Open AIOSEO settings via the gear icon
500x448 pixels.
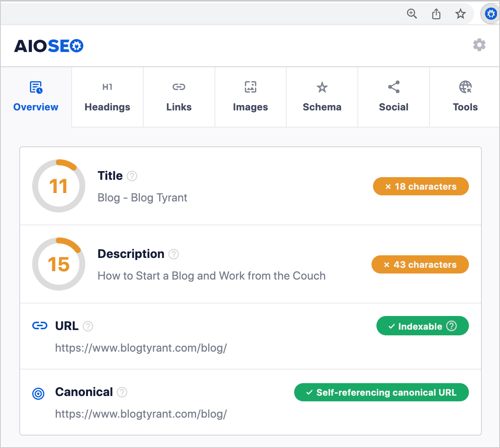pos(479,45)
